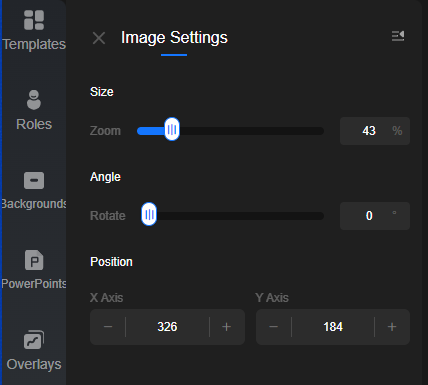Click the Zoom slider track right end

[320, 131]
